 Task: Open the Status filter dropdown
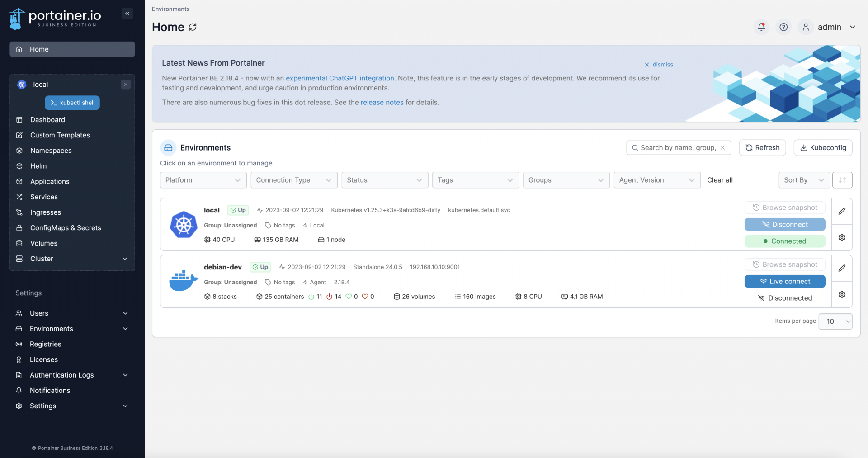[385, 180]
